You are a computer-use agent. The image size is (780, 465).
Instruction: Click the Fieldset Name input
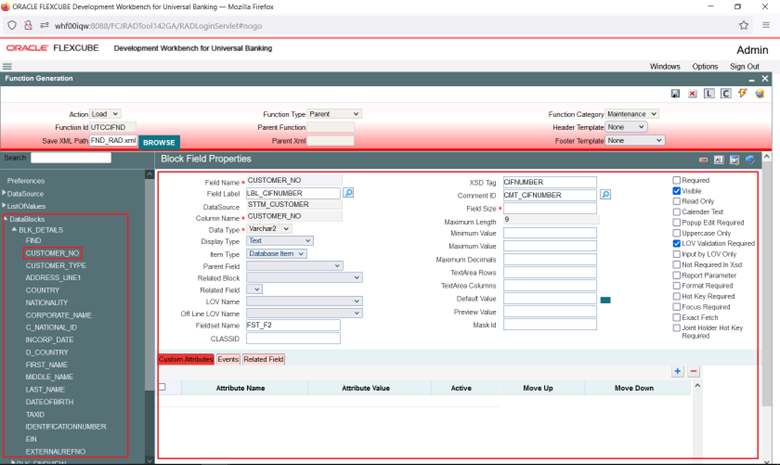(293, 325)
